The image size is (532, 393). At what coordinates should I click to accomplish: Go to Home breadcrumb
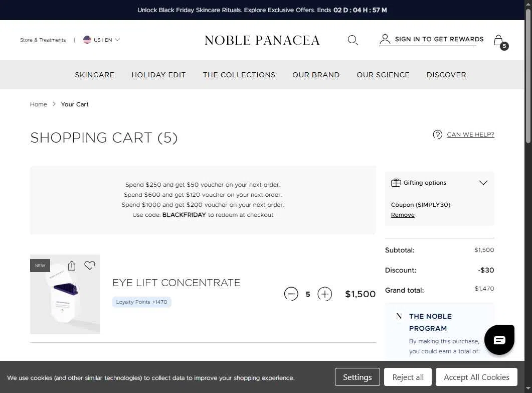click(38, 104)
